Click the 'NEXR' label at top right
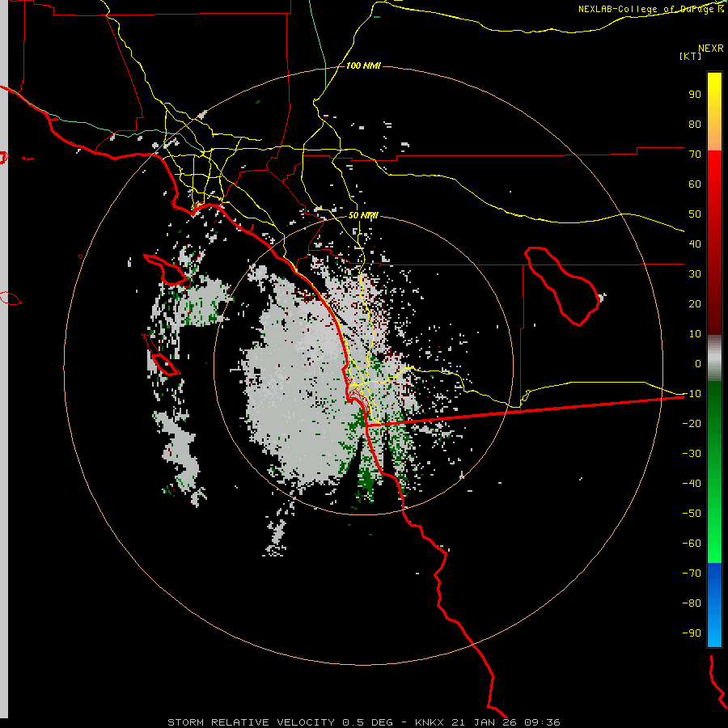The height and width of the screenshot is (728, 728). (711, 49)
